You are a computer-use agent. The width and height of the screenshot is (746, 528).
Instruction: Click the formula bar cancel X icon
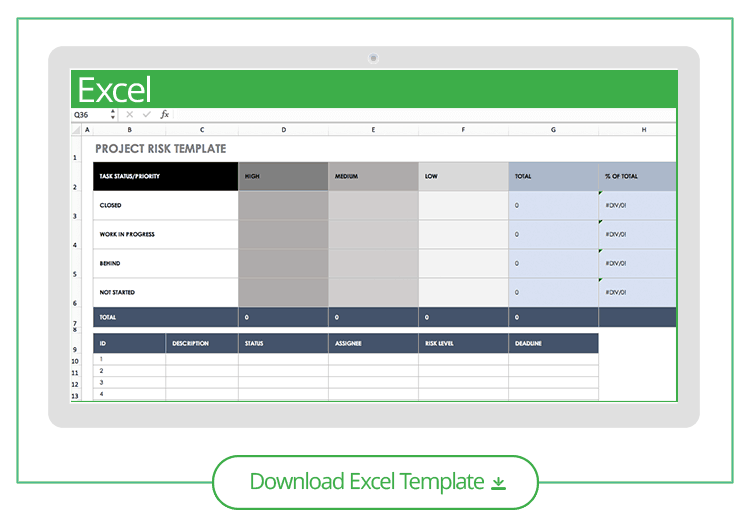click(x=129, y=115)
